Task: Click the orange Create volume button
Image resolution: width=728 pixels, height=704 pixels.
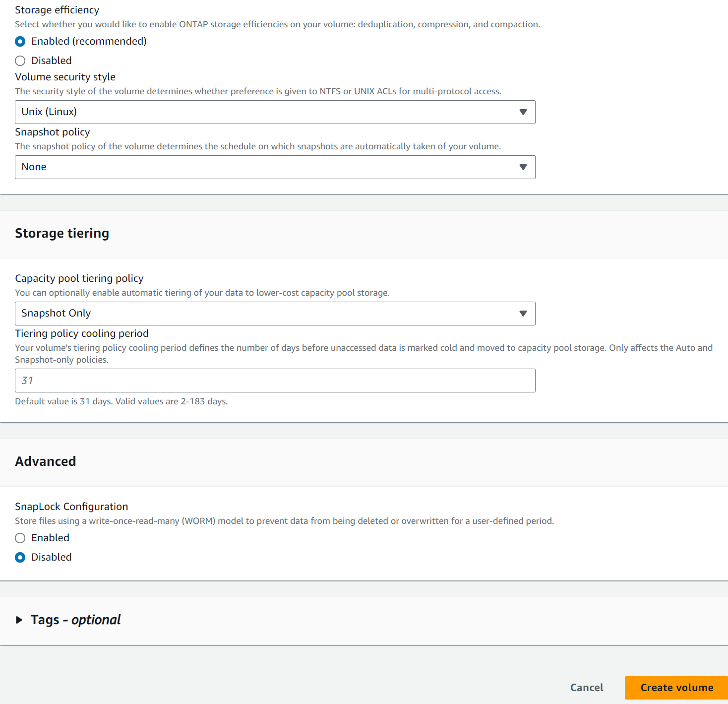Action: click(676, 688)
